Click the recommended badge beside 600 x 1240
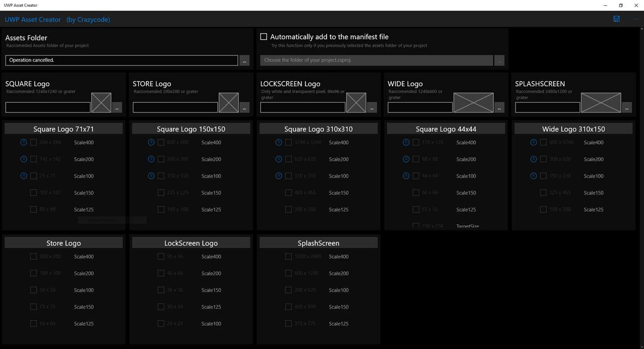644x349 pixels. (x=534, y=142)
